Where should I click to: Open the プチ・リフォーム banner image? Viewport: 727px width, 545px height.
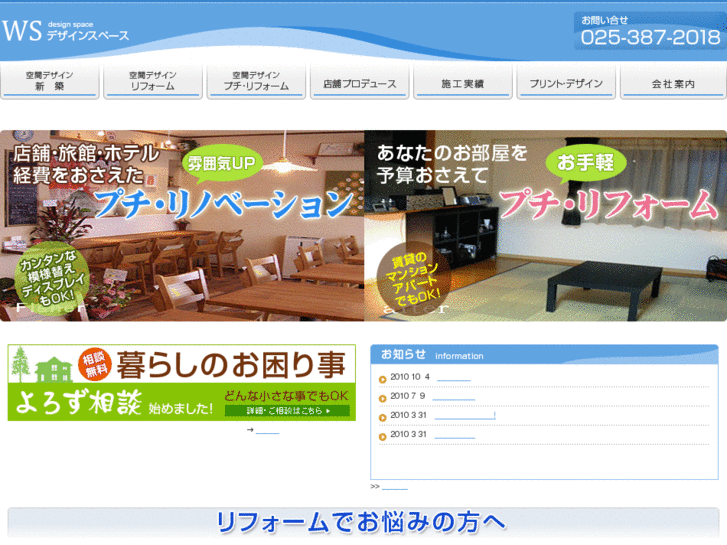pos(545,226)
